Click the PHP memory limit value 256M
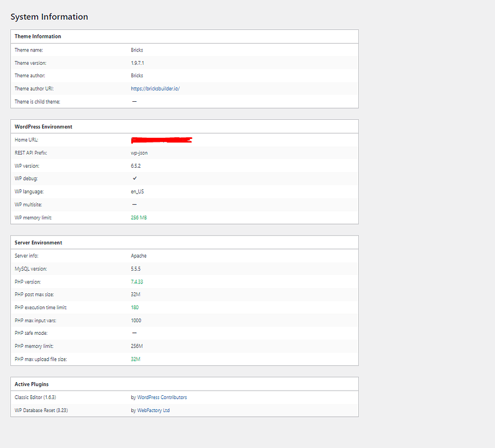The image size is (495, 448). (x=137, y=346)
